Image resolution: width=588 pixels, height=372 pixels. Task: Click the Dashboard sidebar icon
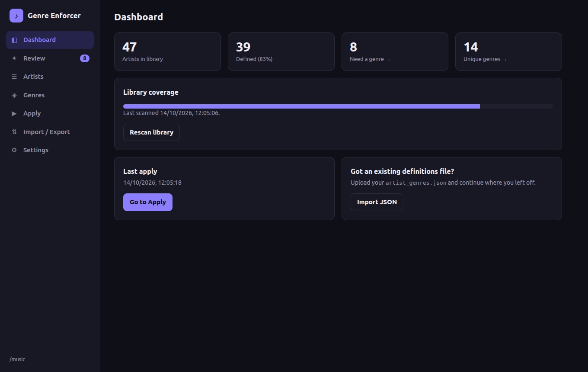[14, 40]
